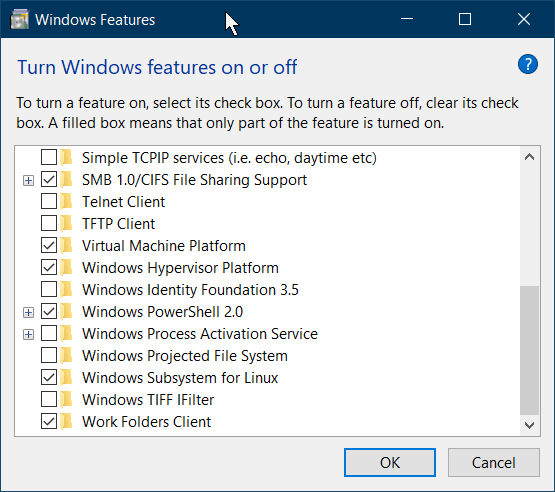Enable the Telnet Client checkbox
The height and width of the screenshot is (492, 555).
[x=49, y=201]
